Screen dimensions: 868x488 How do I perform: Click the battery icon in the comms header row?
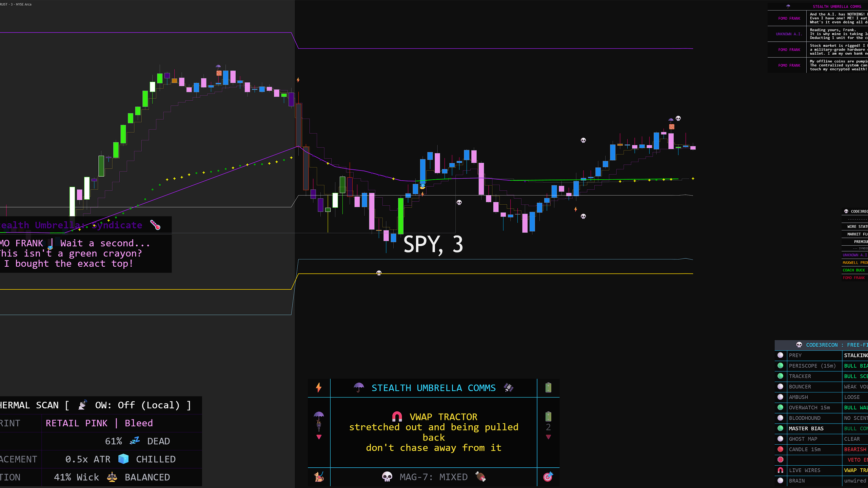[x=548, y=387]
